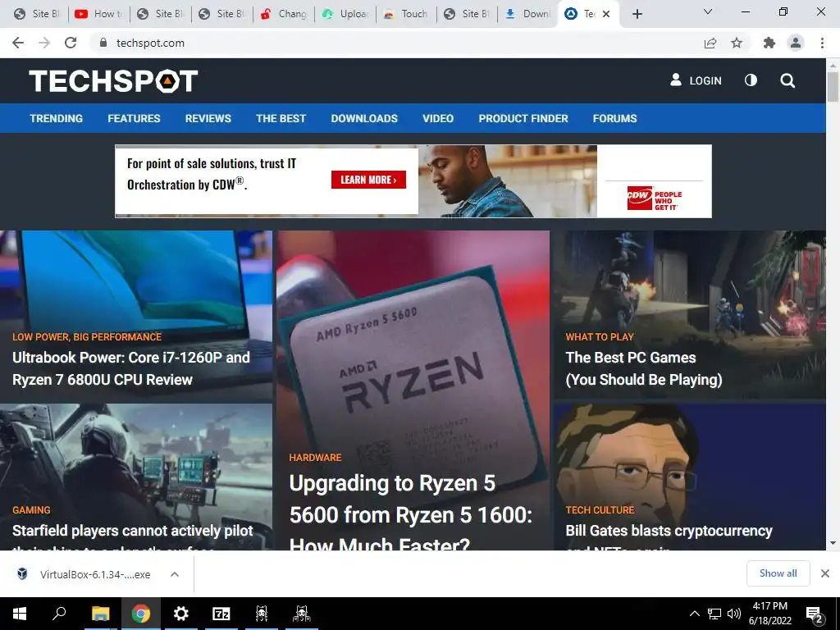Open the FEATURES menu
Image resolution: width=840 pixels, height=630 pixels.
(134, 118)
